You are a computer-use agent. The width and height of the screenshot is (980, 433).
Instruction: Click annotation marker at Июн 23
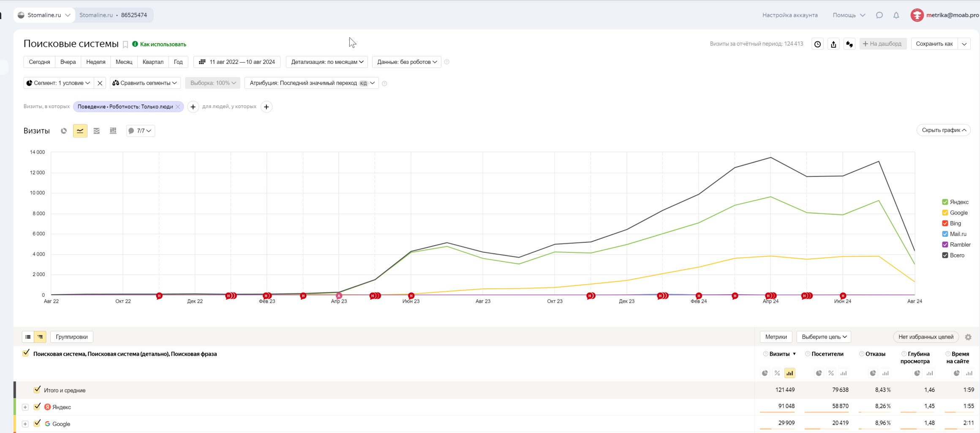[411, 296]
